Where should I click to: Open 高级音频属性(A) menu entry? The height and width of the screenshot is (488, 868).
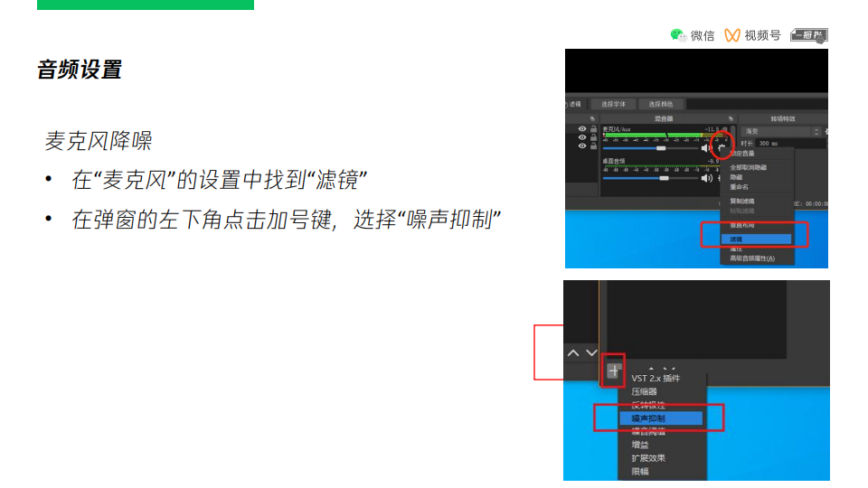[x=752, y=258]
